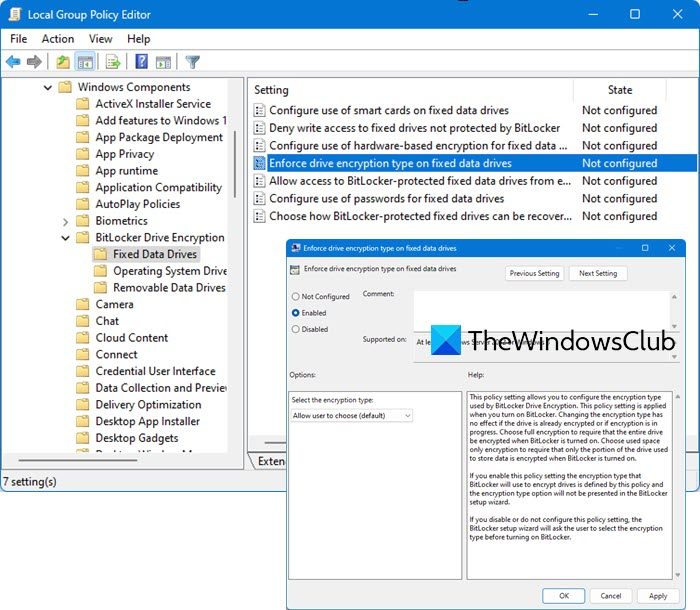This screenshot has width=700, height=610.
Task: Open the Select the encryption type dropdown
Action: [x=352, y=416]
